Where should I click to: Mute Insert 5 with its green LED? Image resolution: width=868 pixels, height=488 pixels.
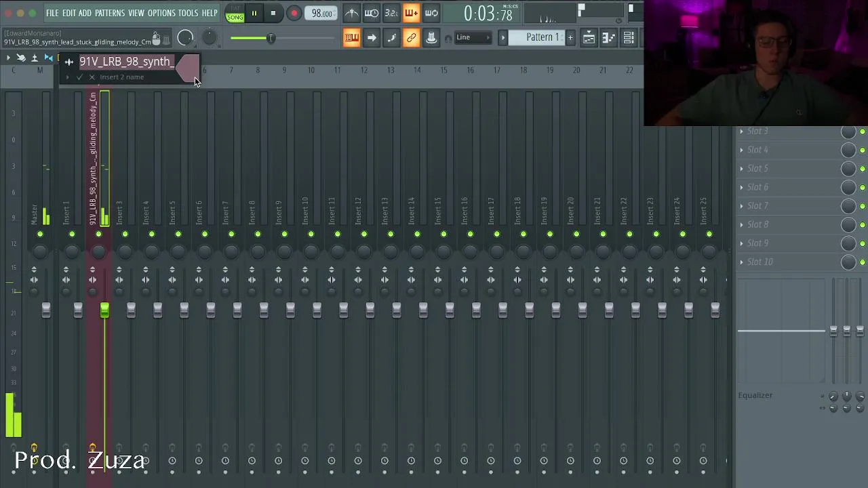tap(178, 235)
